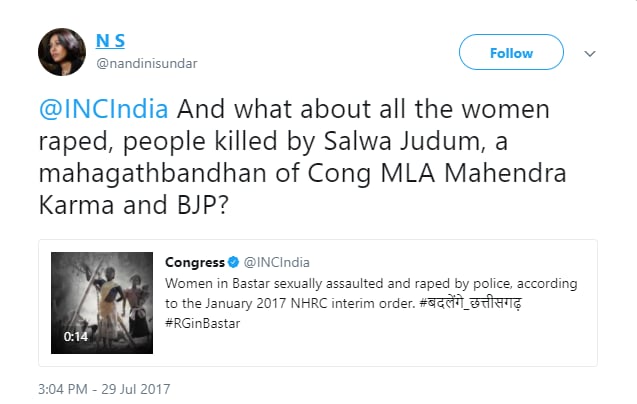
Task: Open the N S display name link
Action: (x=110, y=40)
